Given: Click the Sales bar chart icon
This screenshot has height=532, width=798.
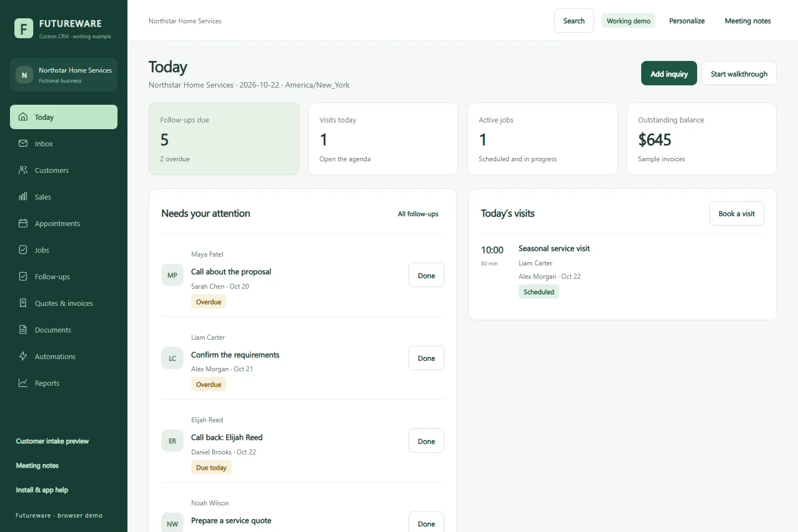Looking at the screenshot, I should pyautogui.click(x=23, y=197).
